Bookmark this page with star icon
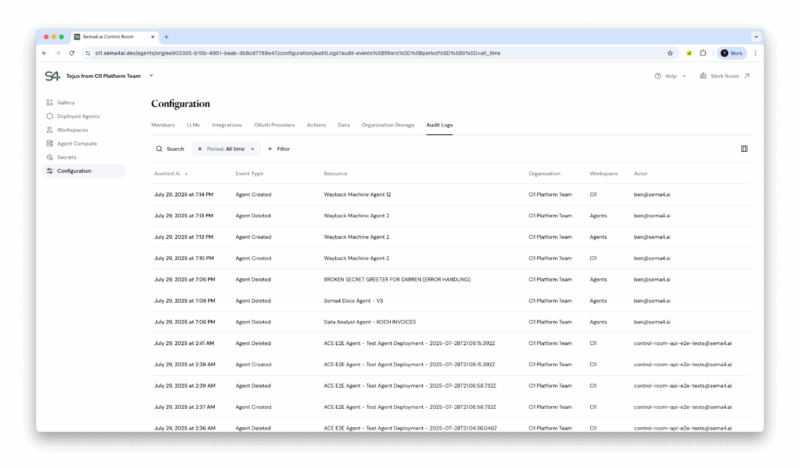The width and height of the screenshot is (800, 468). [670, 53]
